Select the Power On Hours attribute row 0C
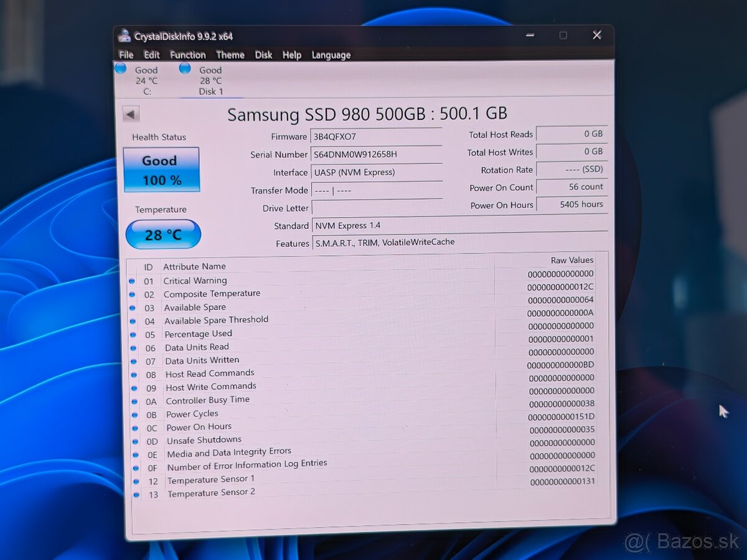This screenshot has height=560, width=747. [364, 422]
